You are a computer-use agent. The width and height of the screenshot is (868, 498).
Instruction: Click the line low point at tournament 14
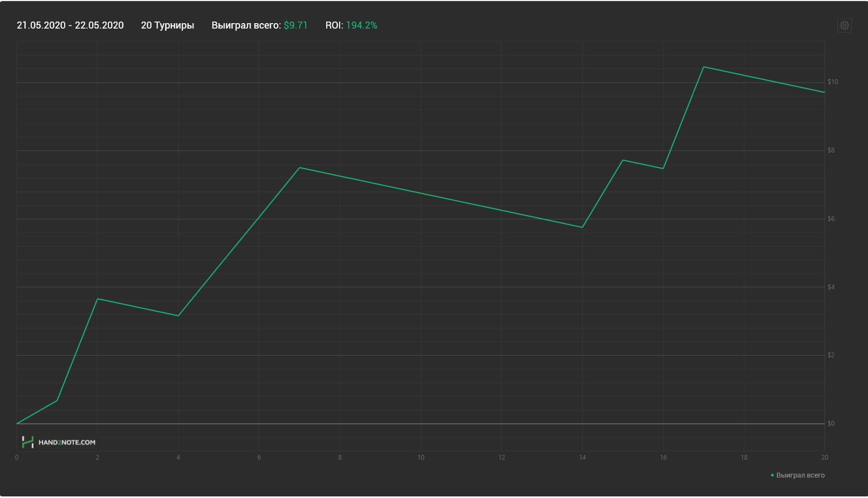(582, 227)
